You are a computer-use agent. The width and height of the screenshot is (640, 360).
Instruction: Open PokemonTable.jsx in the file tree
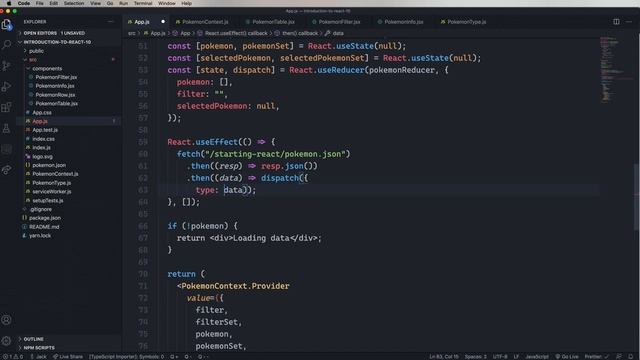[56, 104]
